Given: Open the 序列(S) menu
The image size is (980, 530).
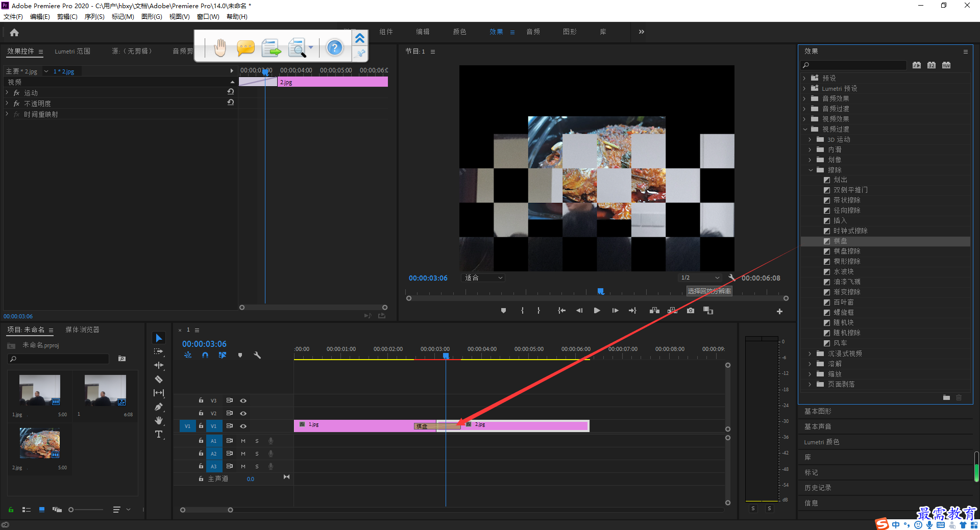Looking at the screenshot, I should coord(94,17).
